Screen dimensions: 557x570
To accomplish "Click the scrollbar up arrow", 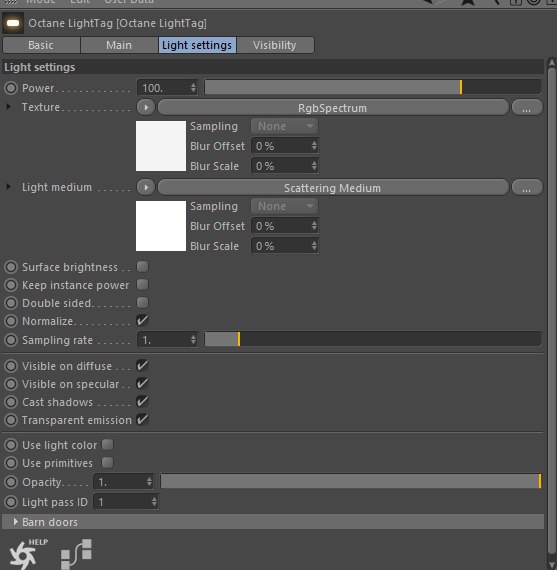I will pyautogui.click(x=552, y=63).
